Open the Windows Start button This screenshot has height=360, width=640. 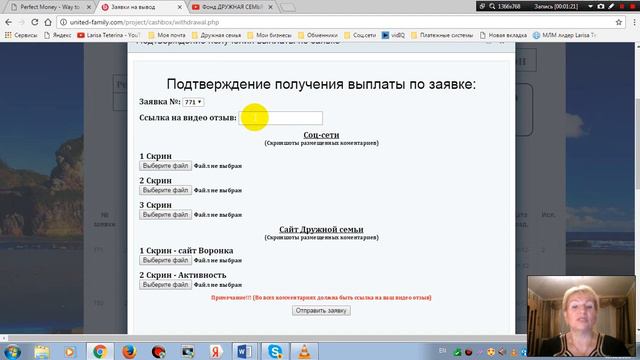(x=12, y=351)
